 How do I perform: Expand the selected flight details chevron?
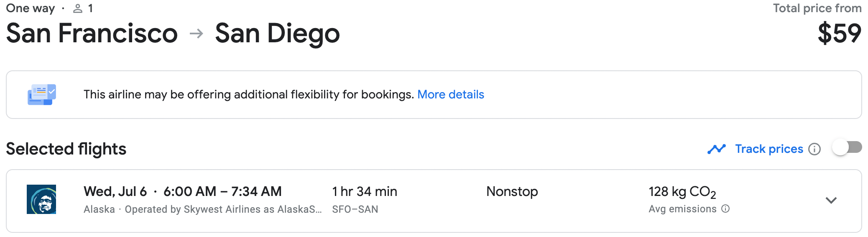pos(831,200)
